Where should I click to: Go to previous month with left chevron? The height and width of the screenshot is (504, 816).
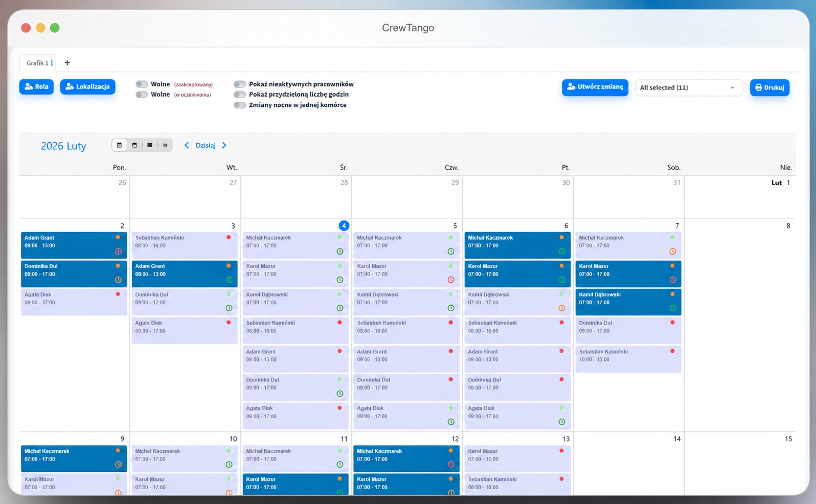click(x=187, y=145)
